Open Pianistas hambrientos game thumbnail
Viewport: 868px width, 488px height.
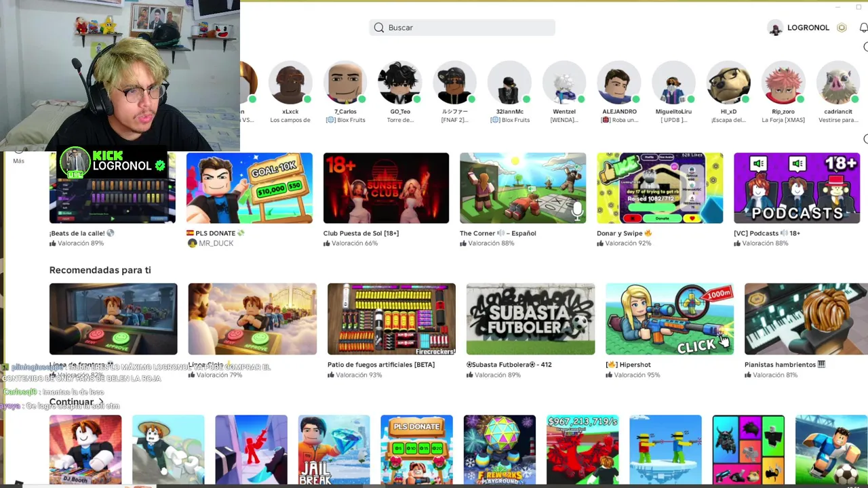[806, 319]
